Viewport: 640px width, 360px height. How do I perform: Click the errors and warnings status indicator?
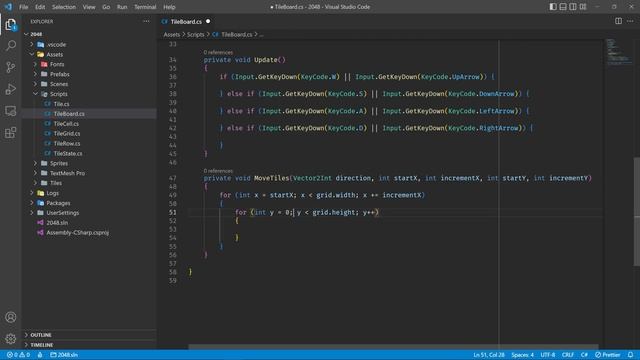click(x=18, y=355)
